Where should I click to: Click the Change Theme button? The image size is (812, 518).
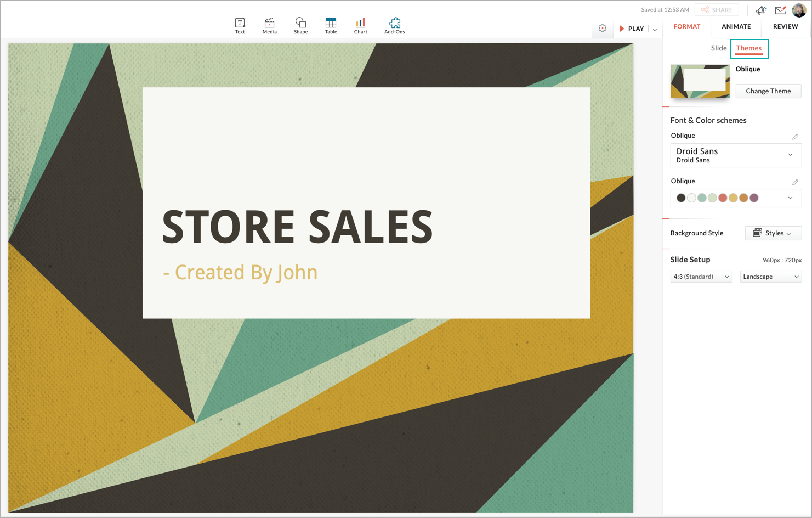[768, 91]
